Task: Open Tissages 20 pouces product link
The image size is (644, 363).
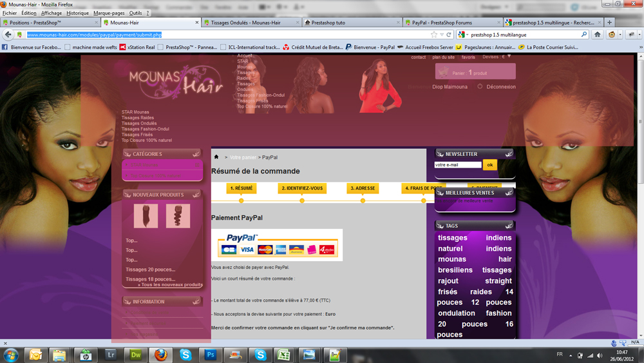Action: pyautogui.click(x=150, y=270)
